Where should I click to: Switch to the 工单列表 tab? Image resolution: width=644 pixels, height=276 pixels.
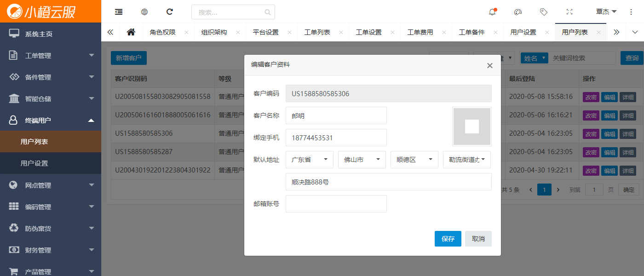317,32
